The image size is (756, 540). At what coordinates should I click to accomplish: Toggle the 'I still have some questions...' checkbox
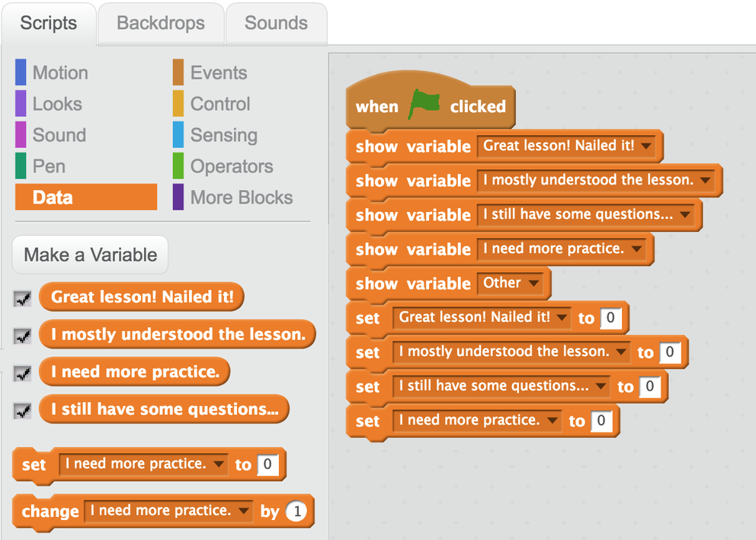pos(23,410)
